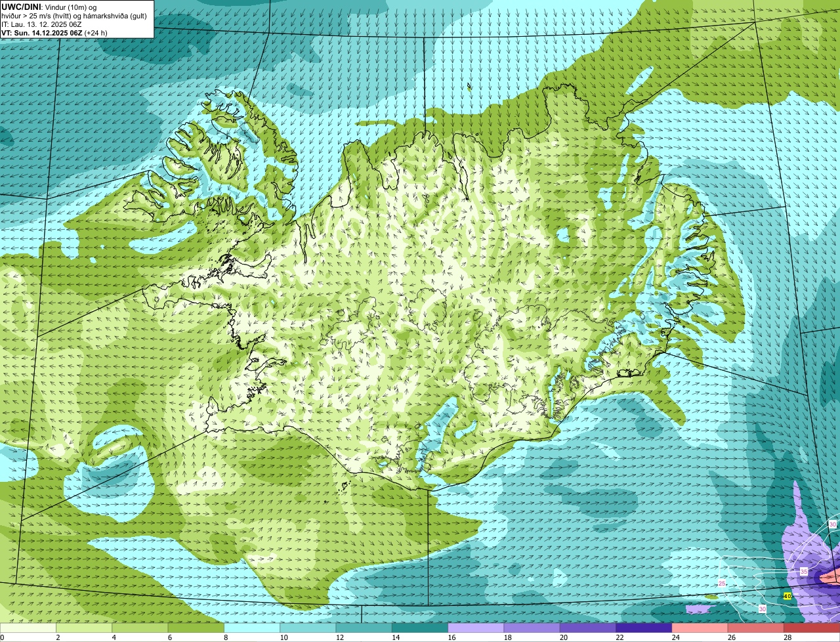Click the 10–12 m/s legend color swatch
Screen dimensions: 840x642
pyautogui.click(x=308, y=628)
